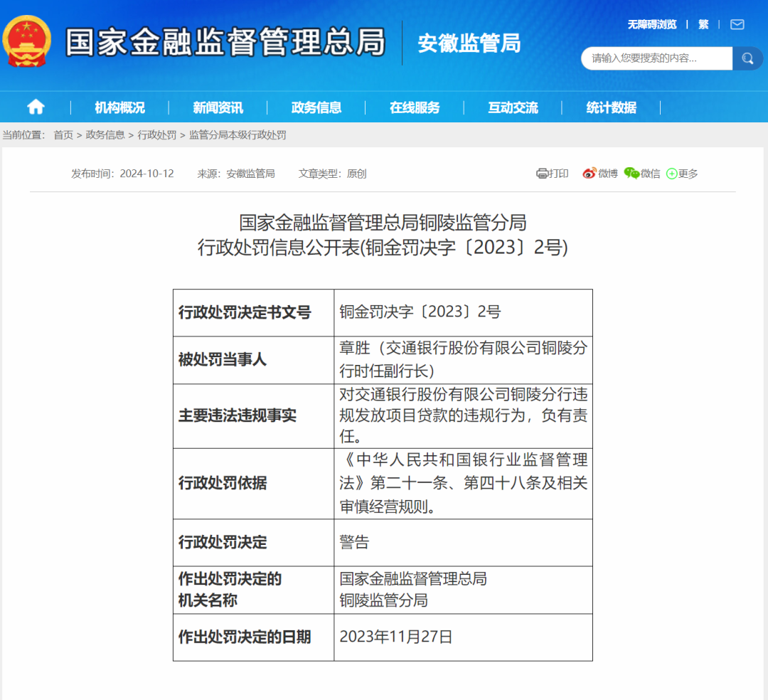Switch to traditional Chinese 繁
Viewport: 768px width, 700px height.
pos(703,24)
